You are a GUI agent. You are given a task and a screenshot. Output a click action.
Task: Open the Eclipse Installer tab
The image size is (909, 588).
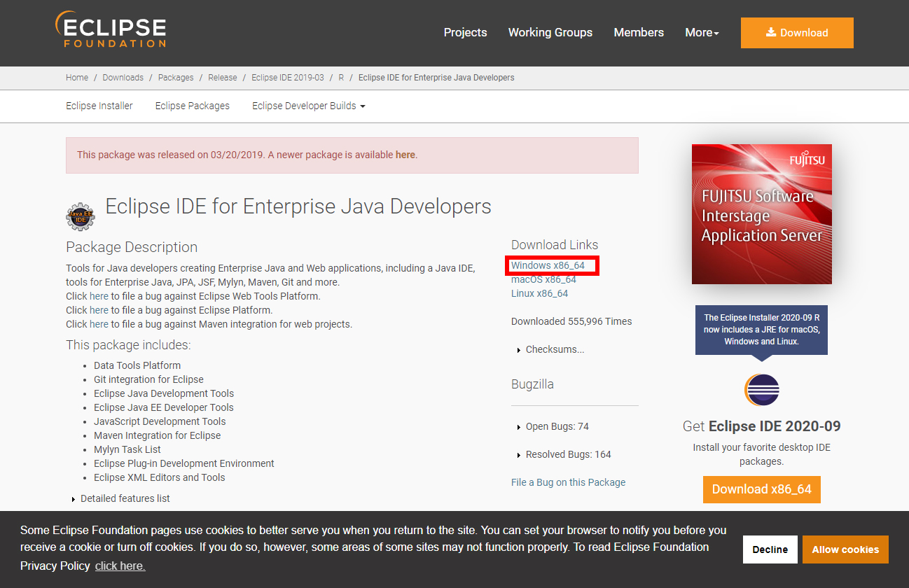point(99,106)
